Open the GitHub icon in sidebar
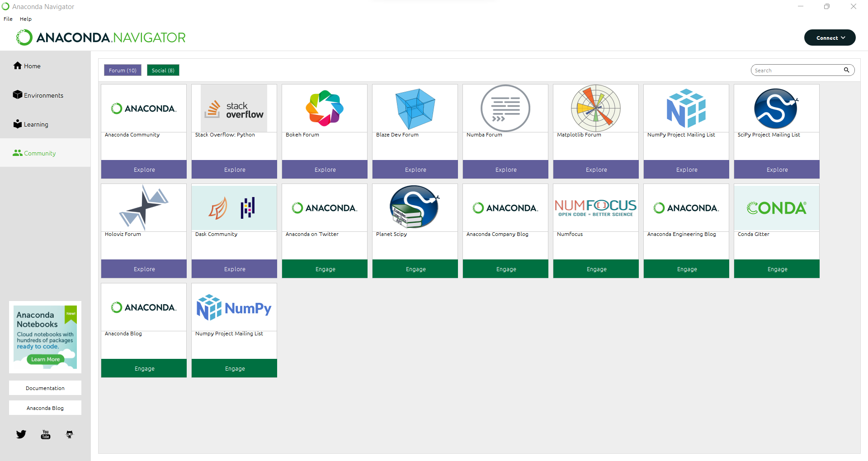868x461 pixels. pos(69,434)
